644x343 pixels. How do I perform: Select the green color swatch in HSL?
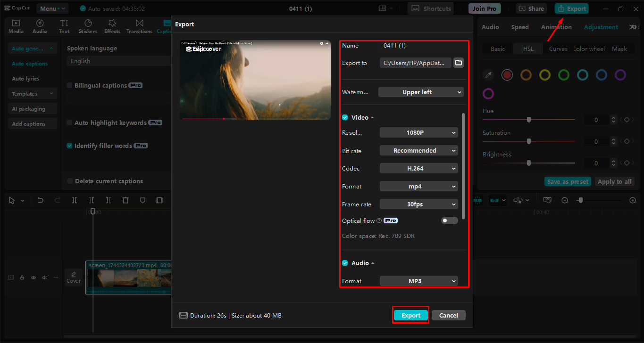(x=563, y=74)
